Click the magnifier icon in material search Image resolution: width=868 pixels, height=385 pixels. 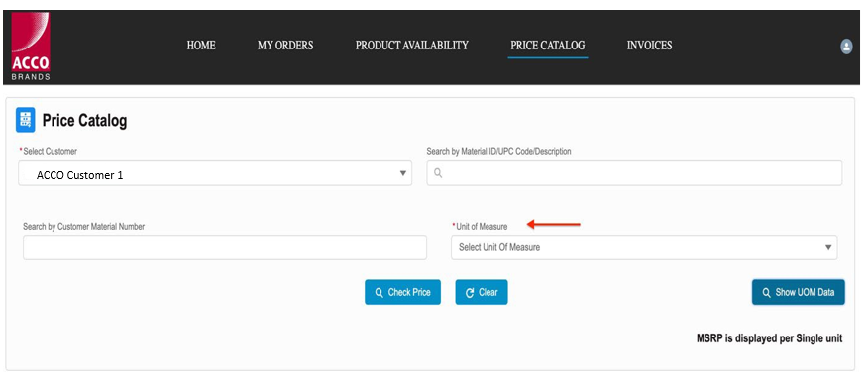(x=438, y=173)
